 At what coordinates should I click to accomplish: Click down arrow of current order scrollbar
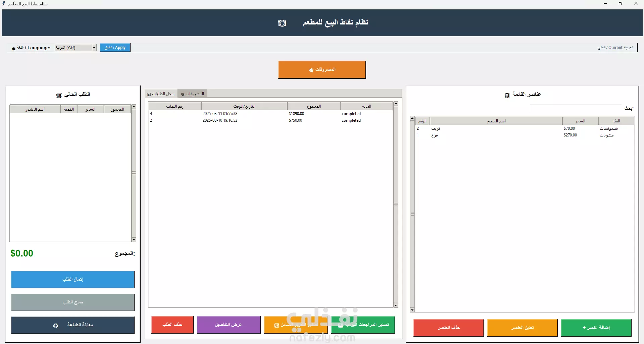[134, 240]
